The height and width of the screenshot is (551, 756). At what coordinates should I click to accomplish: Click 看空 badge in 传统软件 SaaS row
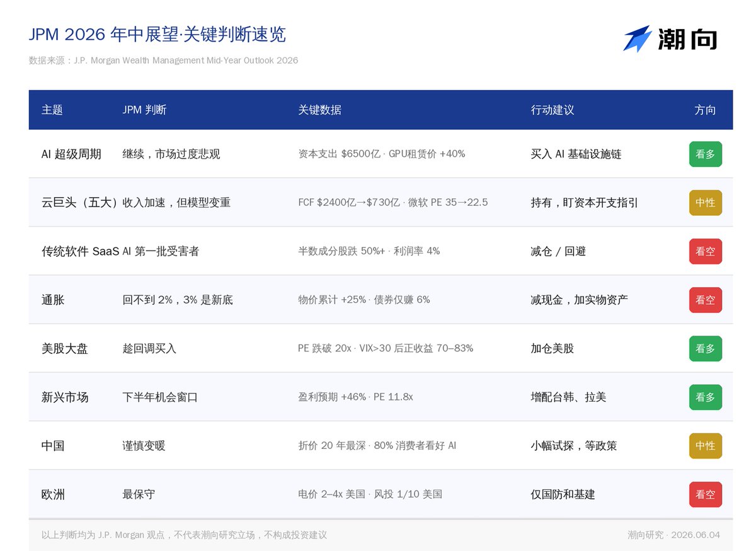pos(706,251)
